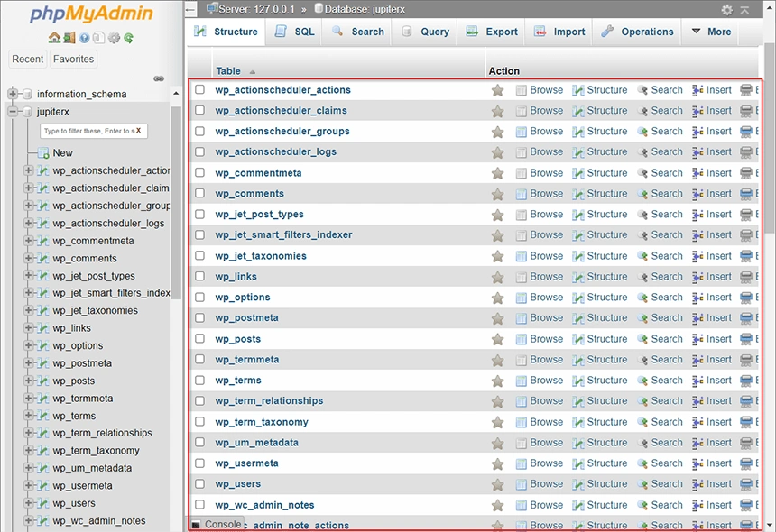Viewport: 776px width, 532px height.
Task: Collapse the jupiterx database tree node
Action: [14, 112]
